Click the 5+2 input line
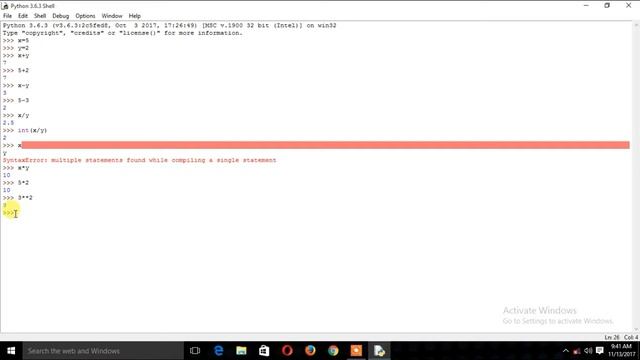The image size is (640, 360). [x=16, y=71]
